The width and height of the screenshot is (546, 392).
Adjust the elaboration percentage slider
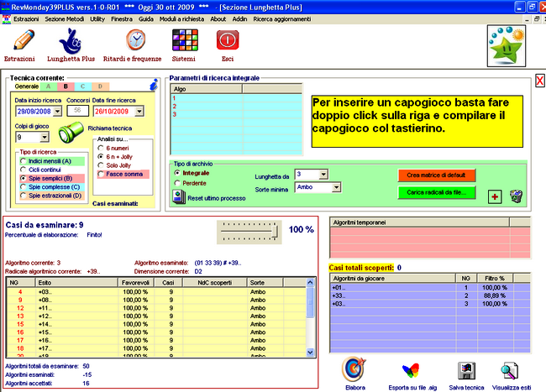tap(275, 231)
